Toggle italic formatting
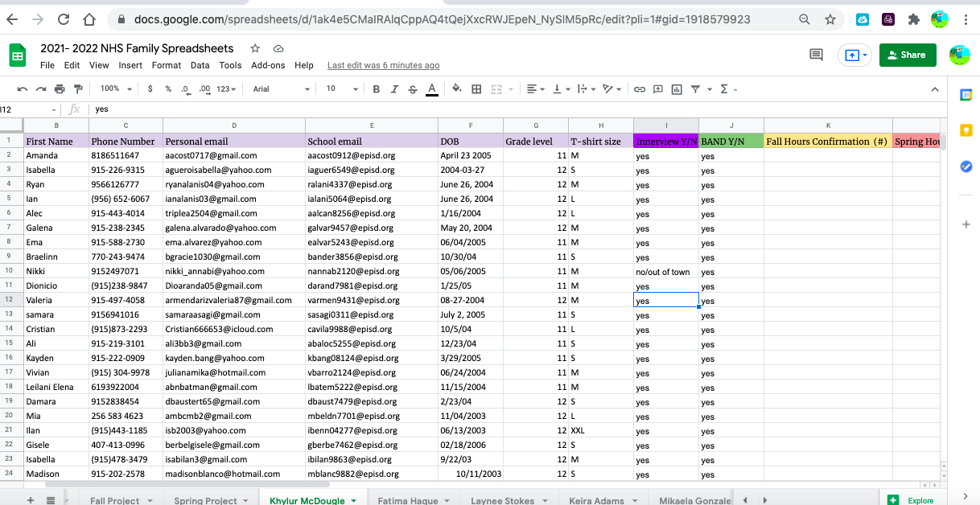The width and height of the screenshot is (980, 505). (394, 89)
